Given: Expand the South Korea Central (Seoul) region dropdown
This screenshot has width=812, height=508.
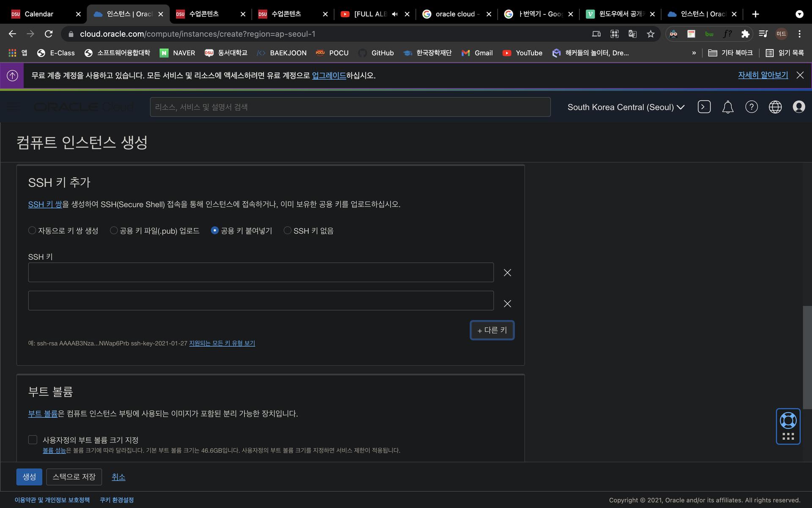Looking at the screenshot, I should pos(626,107).
